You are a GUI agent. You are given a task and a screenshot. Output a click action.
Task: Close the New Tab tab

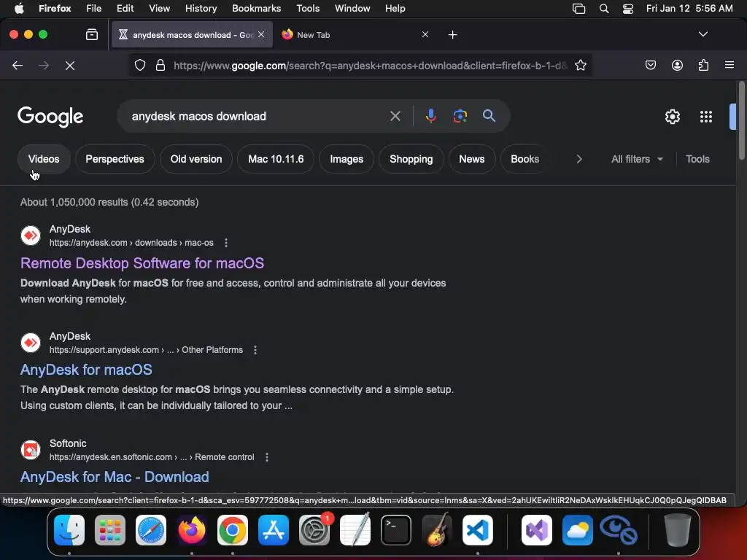tap(425, 34)
